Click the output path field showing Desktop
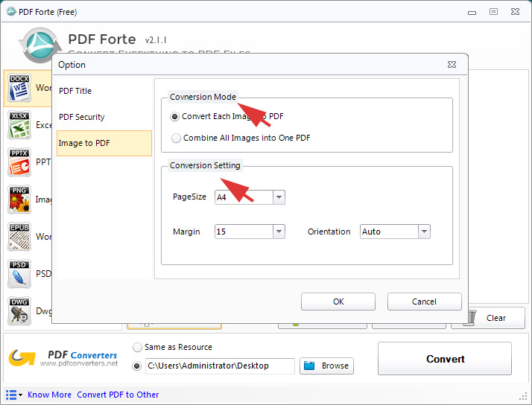Screen dimensions: 532x405 (220, 366)
